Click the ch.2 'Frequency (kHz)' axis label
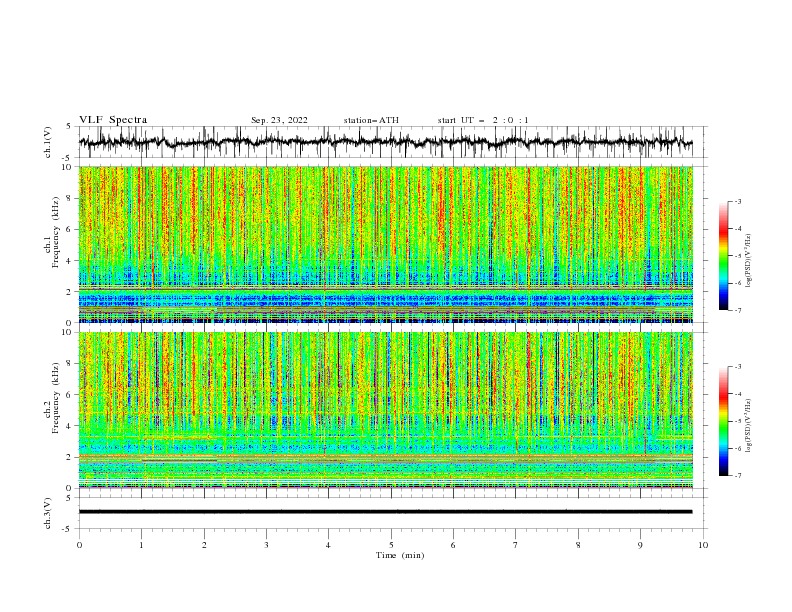The height and width of the screenshot is (612, 792). coord(56,397)
